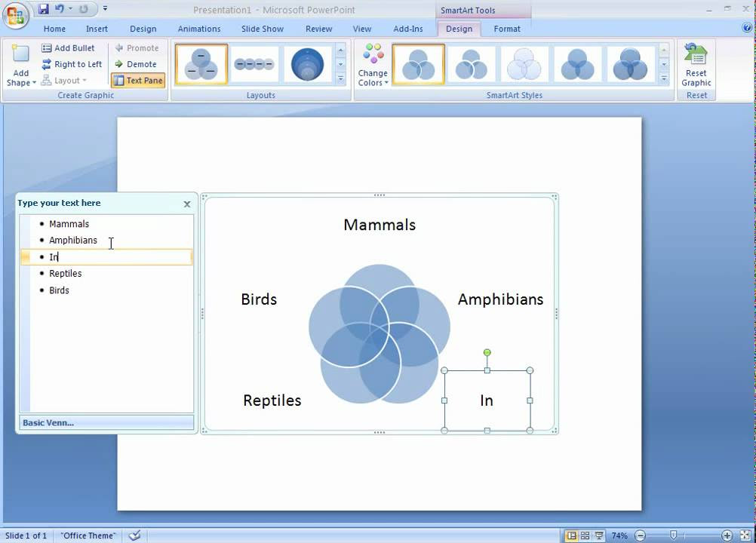The image size is (756, 543).
Task: Select the Amphibians bullet in text pane
Action: click(x=72, y=241)
